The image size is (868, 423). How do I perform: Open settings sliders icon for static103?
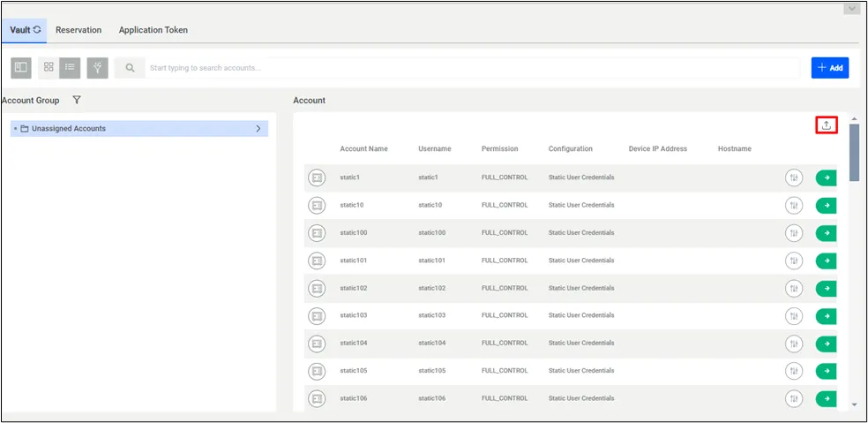click(x=794, y=315)
